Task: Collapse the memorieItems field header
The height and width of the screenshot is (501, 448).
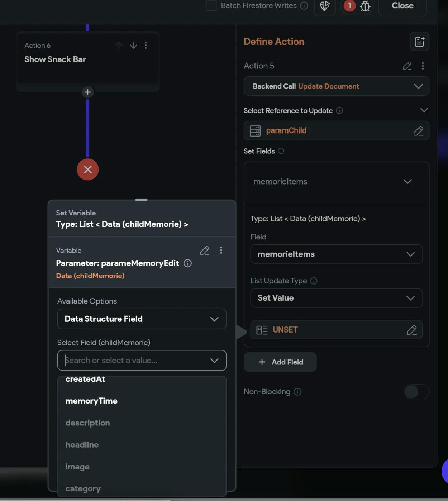Action: click(408, 182)
